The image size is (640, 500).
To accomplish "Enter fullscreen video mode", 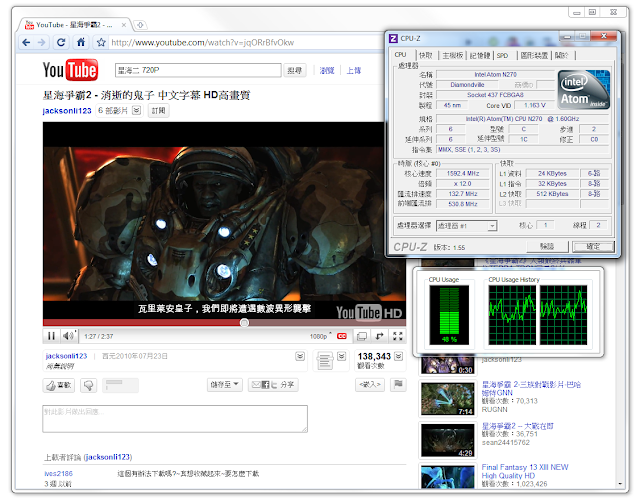I will pyautogui.click(x=398, y=336).
